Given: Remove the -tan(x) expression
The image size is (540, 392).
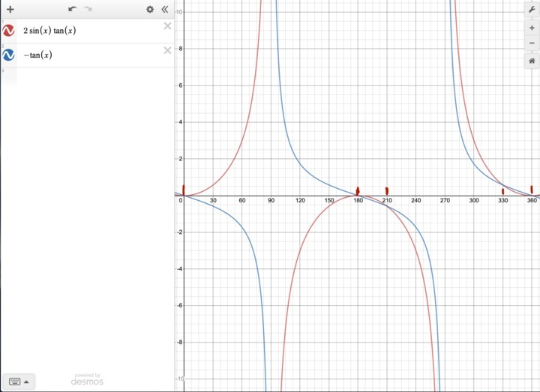Looking at the screenshot, I should click(167, 50).
